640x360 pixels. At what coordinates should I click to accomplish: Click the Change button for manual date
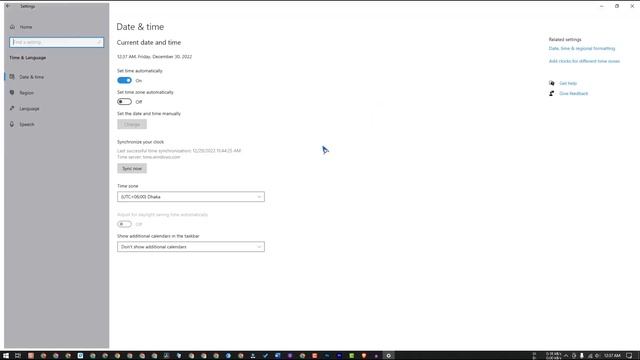[x=132, y=124]
